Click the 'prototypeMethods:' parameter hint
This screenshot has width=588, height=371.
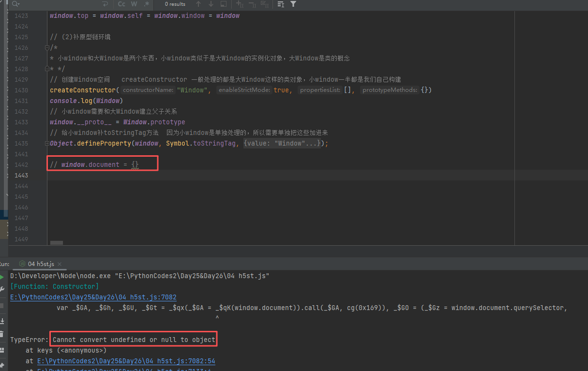click(x=390, y=90)
